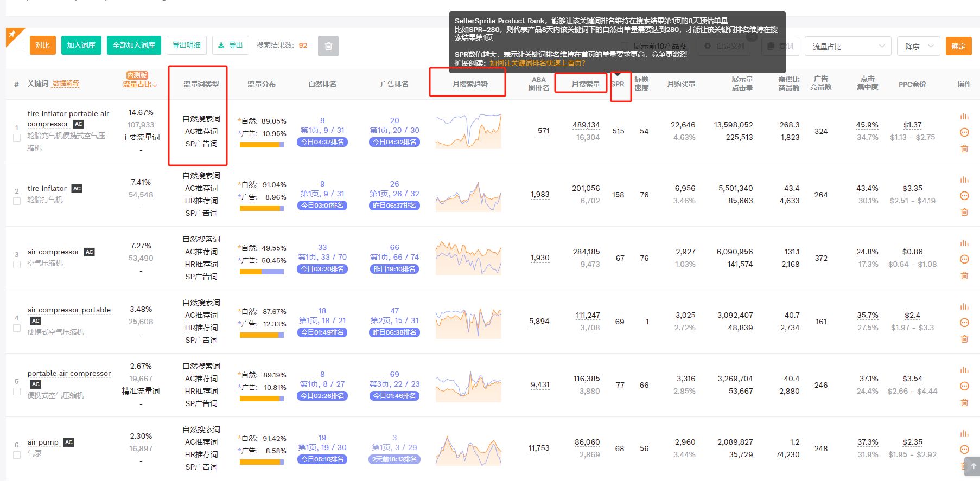Toggle the select-all checkbox in toolbar
Viewport: 980px width, 481px height.
point(21,46)
